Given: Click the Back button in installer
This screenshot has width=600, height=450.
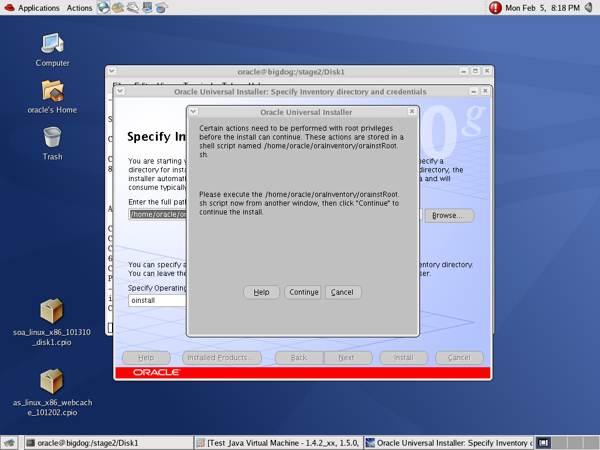Looking at the screenshot, I should pyautogui.click(x=299, y=358).
